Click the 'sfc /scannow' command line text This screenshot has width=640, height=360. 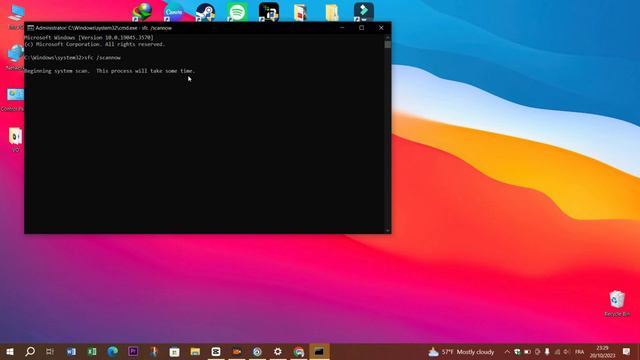[x=102, y=58]
